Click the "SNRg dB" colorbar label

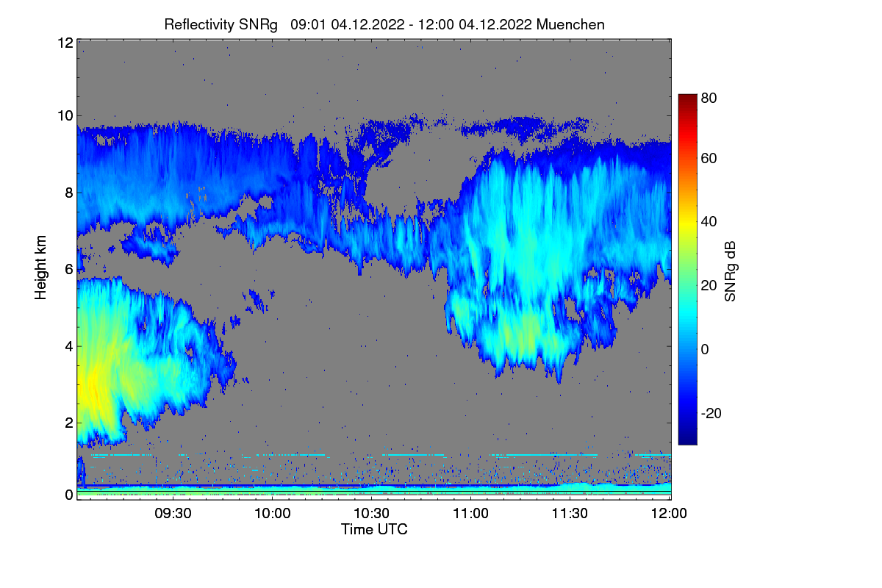[x=730, y=270]
